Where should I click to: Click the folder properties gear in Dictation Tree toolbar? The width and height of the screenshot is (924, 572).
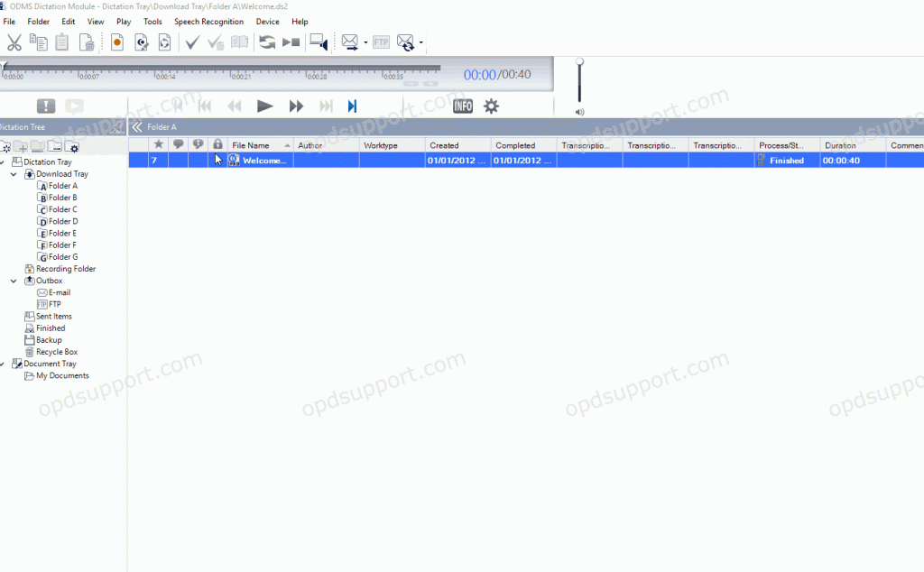[73, 146]
